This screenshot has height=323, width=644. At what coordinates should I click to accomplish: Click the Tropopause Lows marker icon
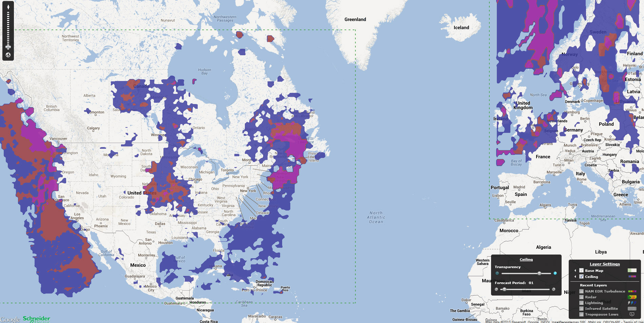pos(632,315)
